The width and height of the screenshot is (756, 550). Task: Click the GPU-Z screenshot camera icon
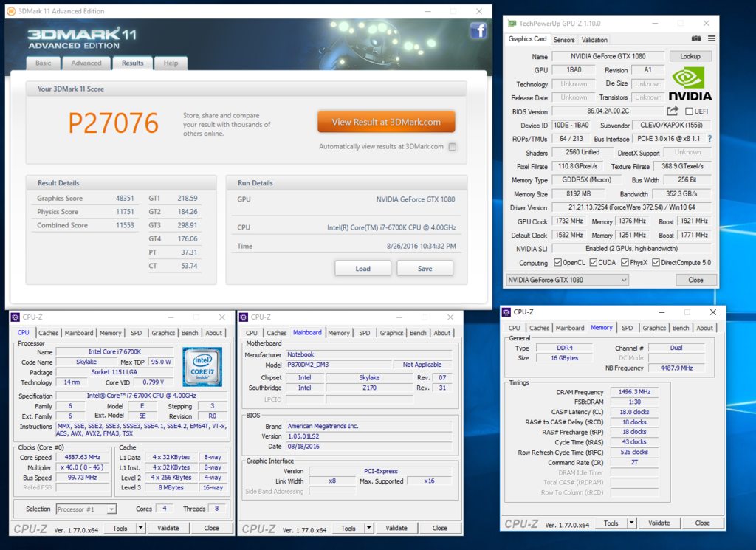695,38
